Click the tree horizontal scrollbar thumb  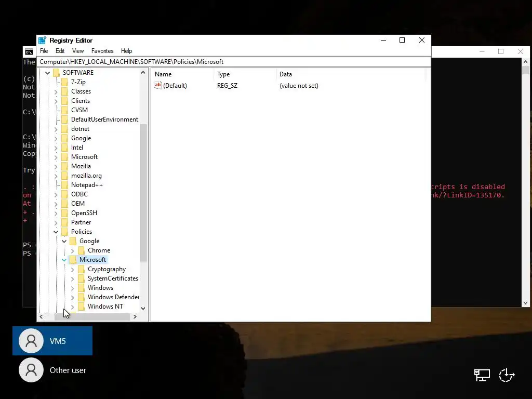pyautogui.click(x=92, y=316)
